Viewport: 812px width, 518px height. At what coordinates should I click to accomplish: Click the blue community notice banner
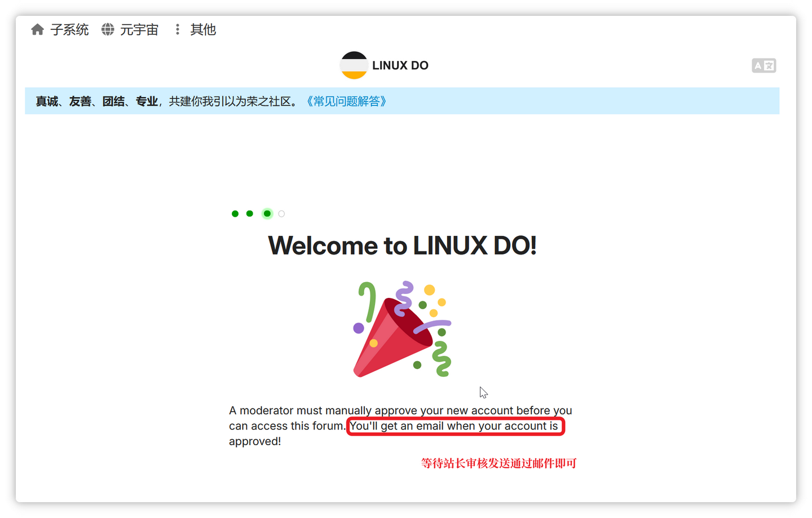tap(406, 101)
